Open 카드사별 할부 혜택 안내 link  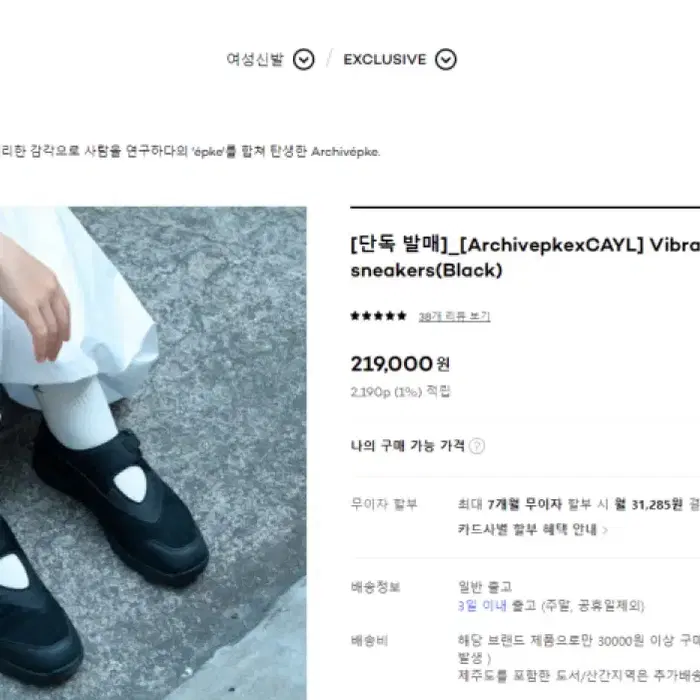click(527, 529)
